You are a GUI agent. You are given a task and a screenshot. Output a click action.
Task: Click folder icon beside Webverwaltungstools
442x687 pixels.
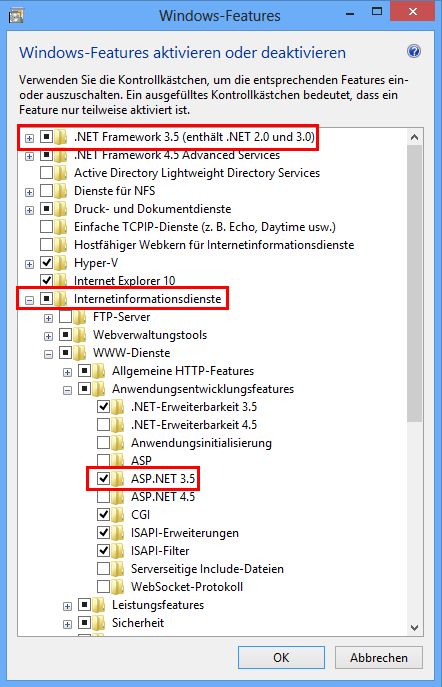79,335
